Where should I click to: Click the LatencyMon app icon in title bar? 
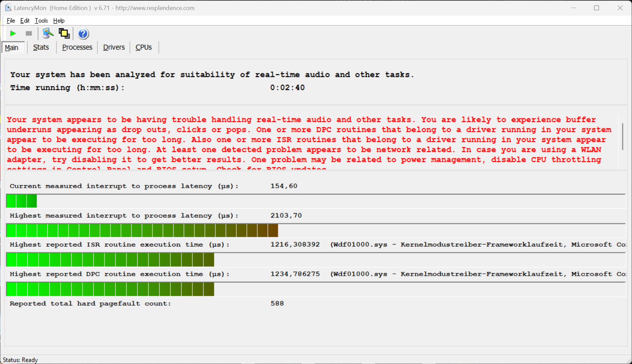click(8, 8)
